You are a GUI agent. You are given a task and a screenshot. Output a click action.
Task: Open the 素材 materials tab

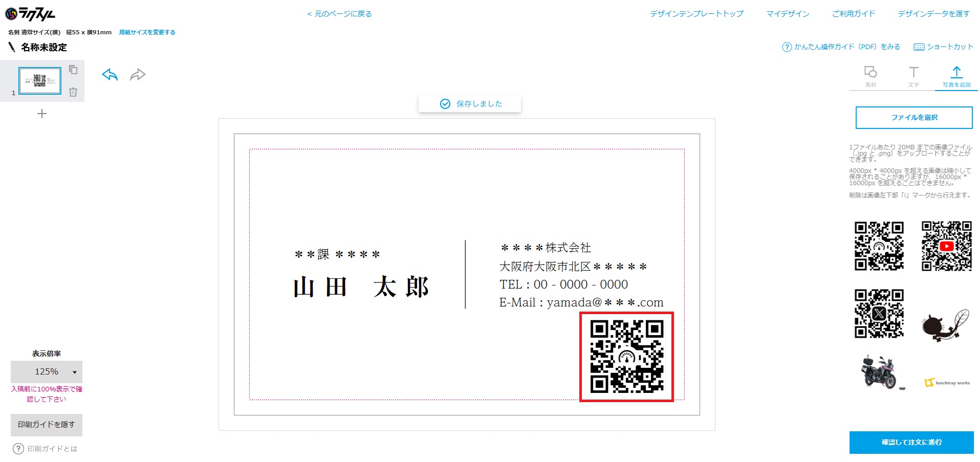(x=870, y=76)
